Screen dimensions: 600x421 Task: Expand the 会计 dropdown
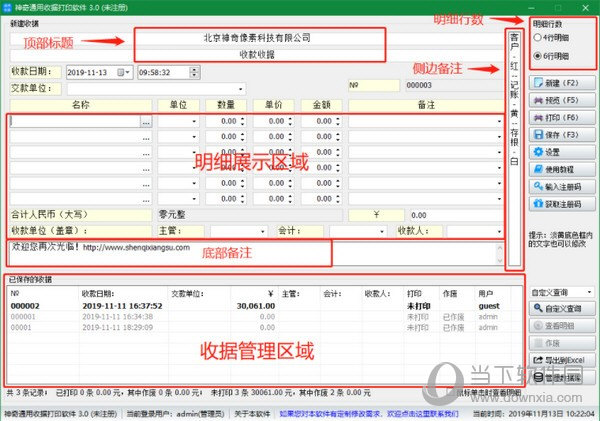[382, 231]
